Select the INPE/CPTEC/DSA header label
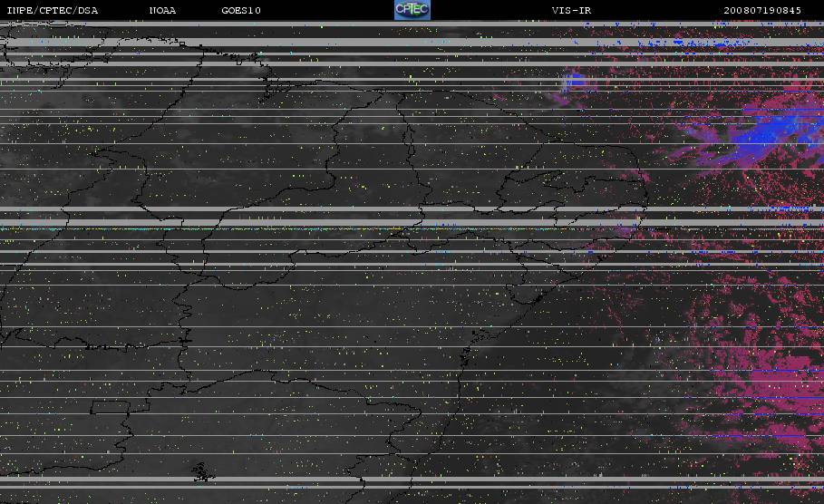 point(52,10)
